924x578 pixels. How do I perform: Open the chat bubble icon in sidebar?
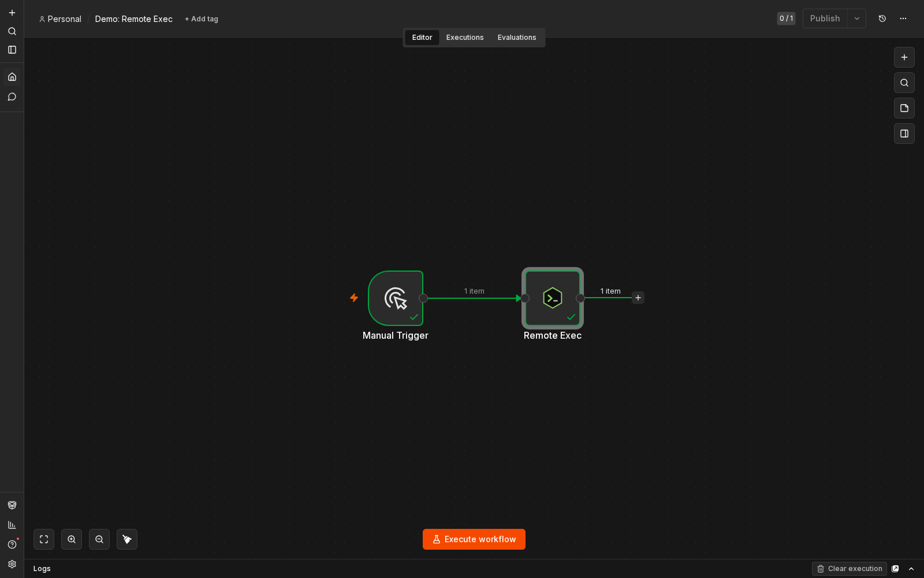pos(12,97)
